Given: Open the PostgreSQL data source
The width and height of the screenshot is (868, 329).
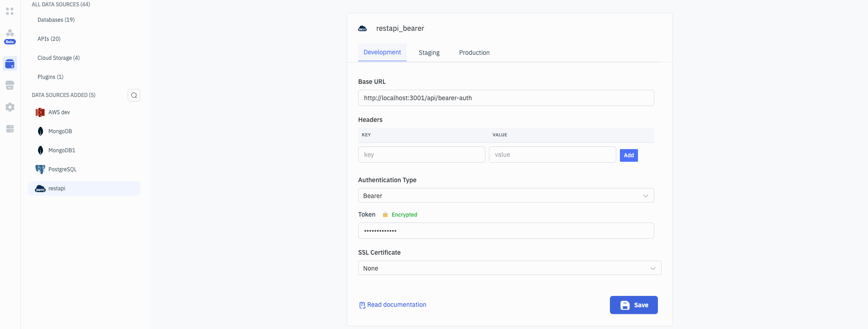Looking at the screenshot, I should click(62, 169).
